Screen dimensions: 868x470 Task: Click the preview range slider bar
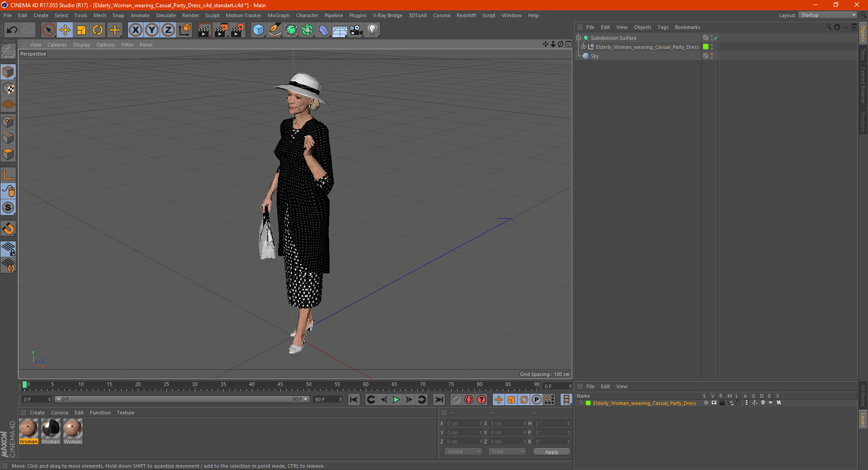pos(182,399)
